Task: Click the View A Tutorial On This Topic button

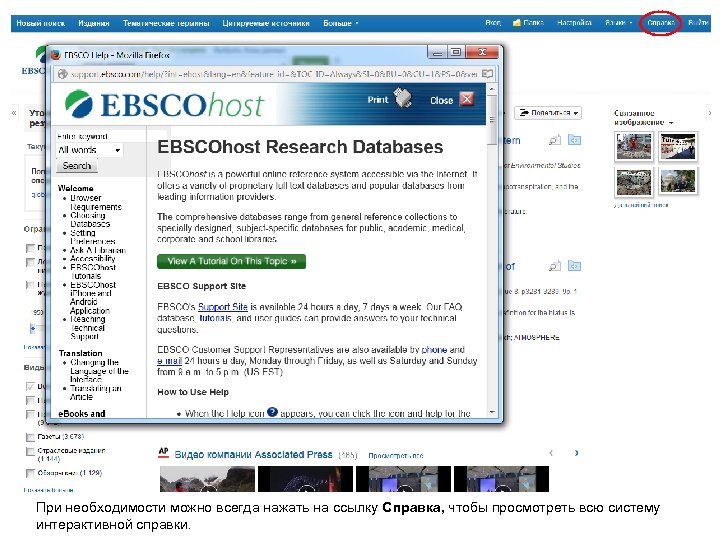Action: 231,261
